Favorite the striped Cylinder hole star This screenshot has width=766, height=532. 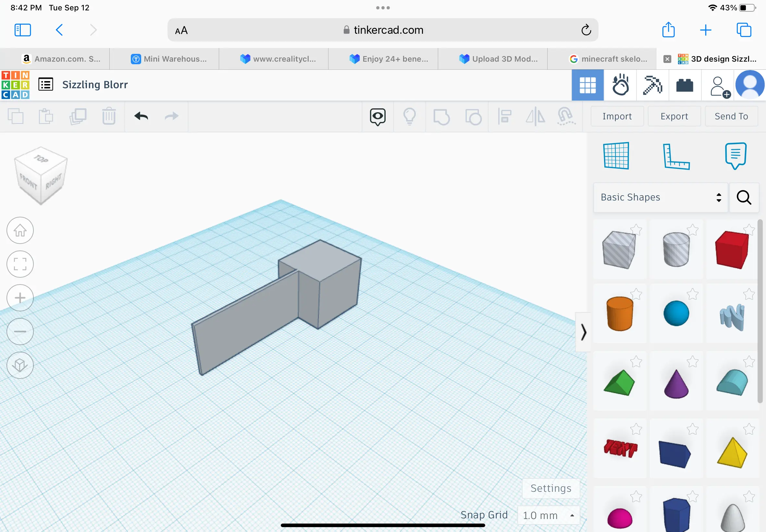click(x=692, y=229)
